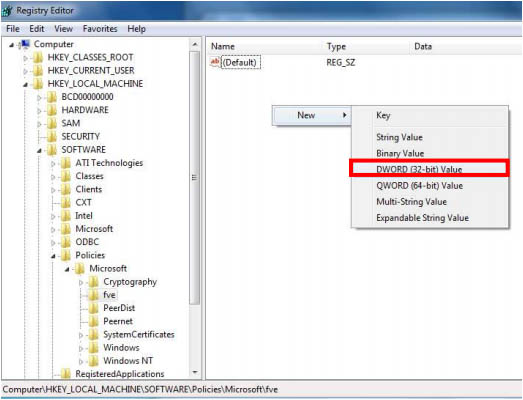Click the Registry Editor title bar icon

tap(7, 11)
